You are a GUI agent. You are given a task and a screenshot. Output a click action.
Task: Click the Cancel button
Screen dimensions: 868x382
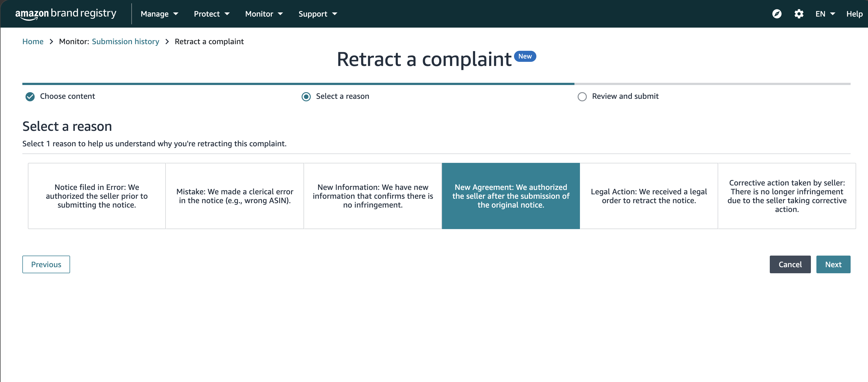point(790,264)
